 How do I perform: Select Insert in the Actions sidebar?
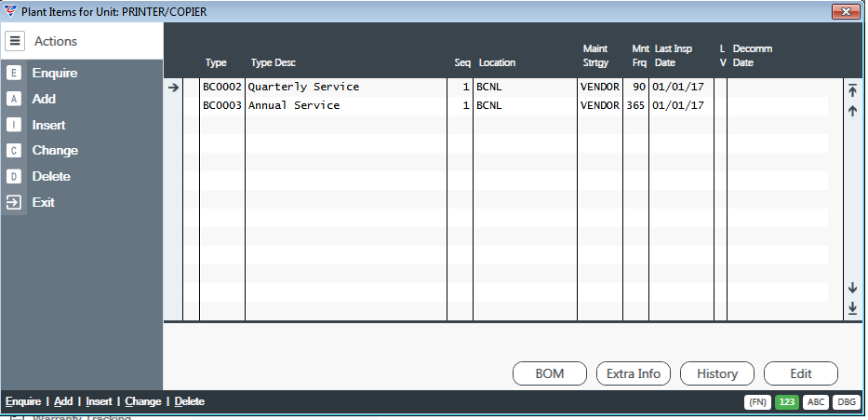click(48, 125)
